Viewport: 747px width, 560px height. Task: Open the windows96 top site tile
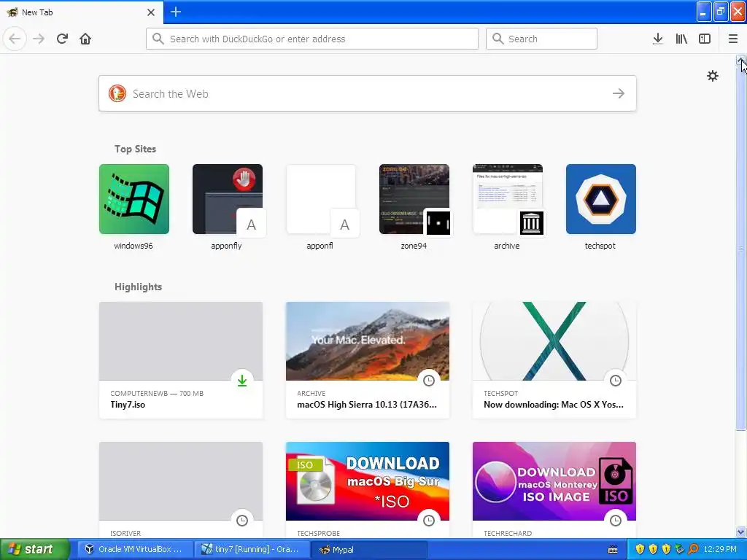tap(134, 207)
